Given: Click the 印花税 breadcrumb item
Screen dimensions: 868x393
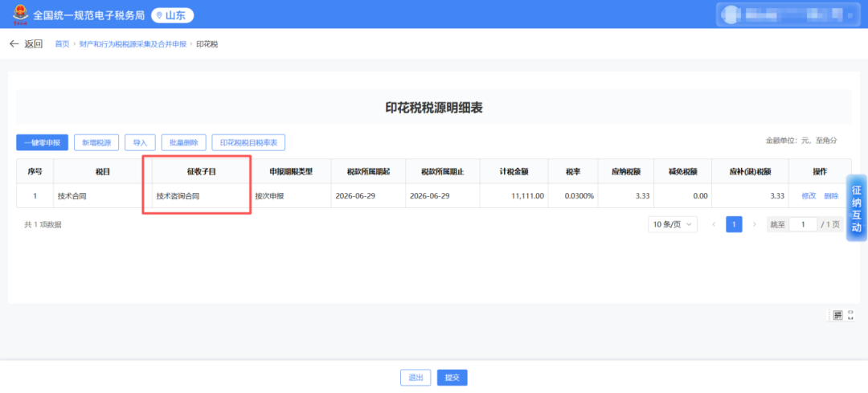Looking at the screenshot, I should click(x=207, y=44).
